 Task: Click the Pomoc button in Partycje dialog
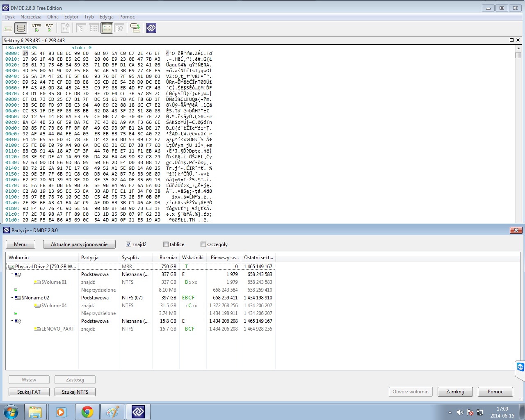[x=495, y=392]
